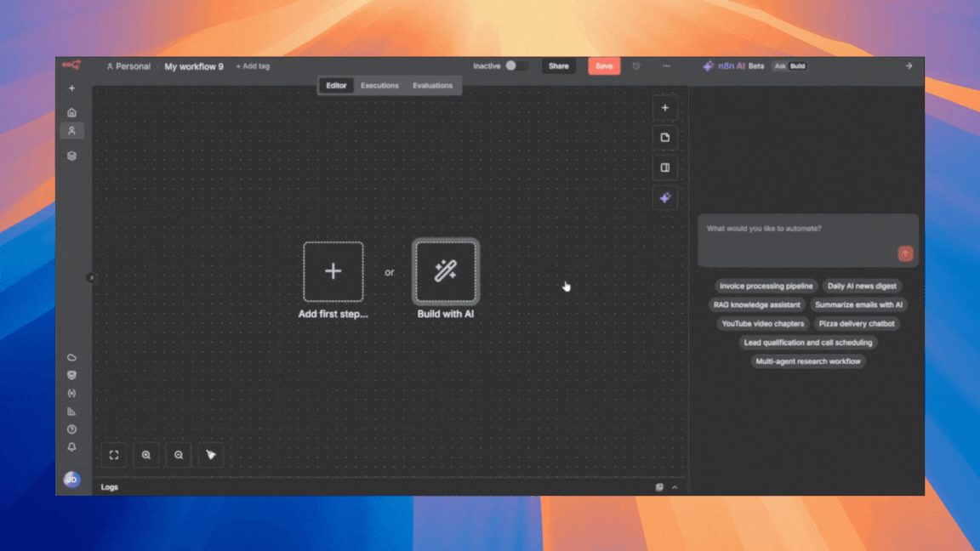The image size is (980, 551).
Task: Switch the AI assistant to Ask mode
Action: 780,65
